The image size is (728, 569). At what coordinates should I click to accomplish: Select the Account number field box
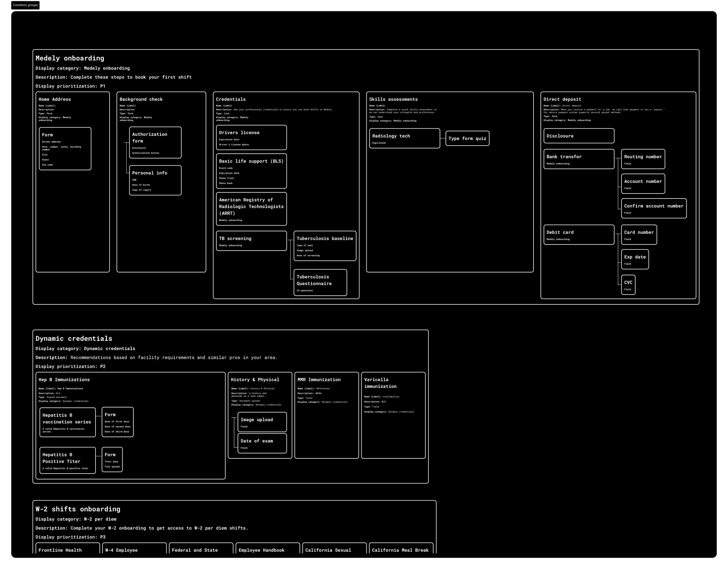point(643,184)
